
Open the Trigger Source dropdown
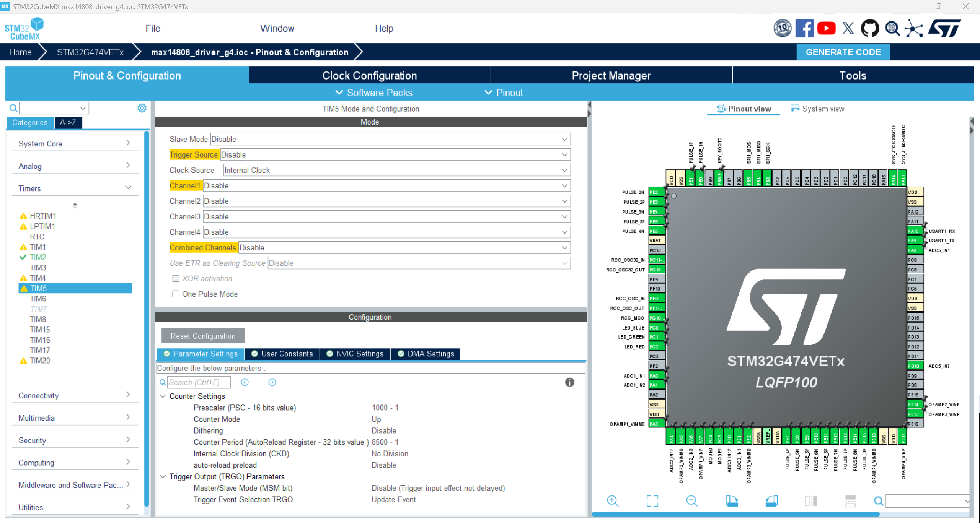(x=395, y=155)
